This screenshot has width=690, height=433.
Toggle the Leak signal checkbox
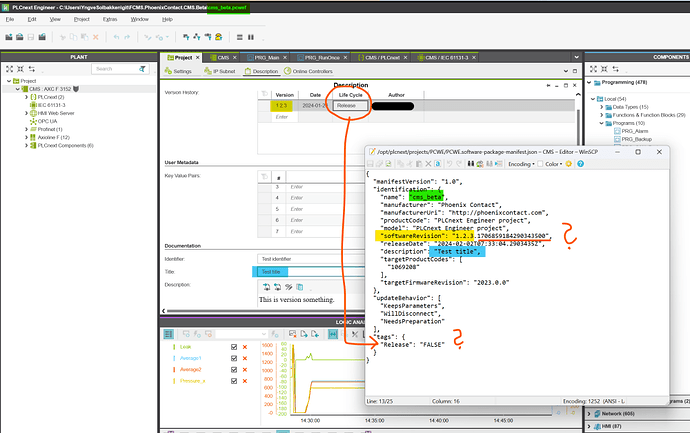[x=234, y=347]
